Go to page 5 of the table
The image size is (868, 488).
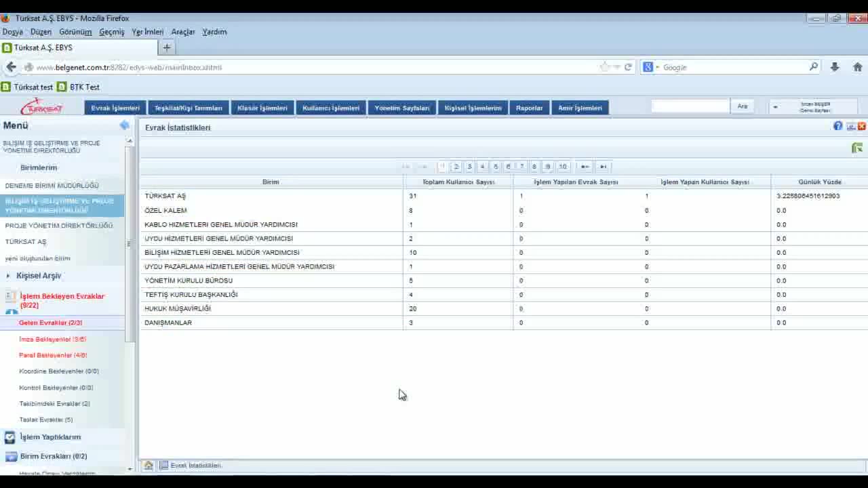pyautogui.click(x=496, y=167)
